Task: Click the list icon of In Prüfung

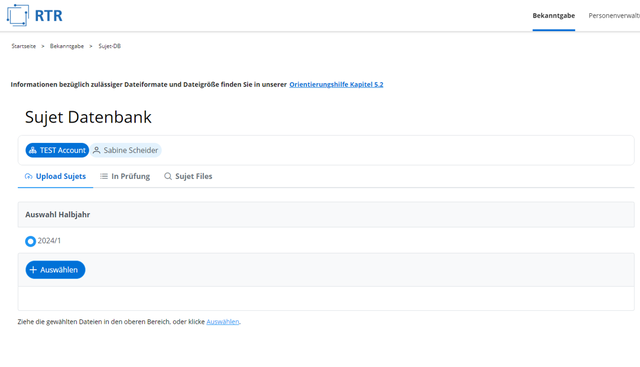Action: [104, 176]
